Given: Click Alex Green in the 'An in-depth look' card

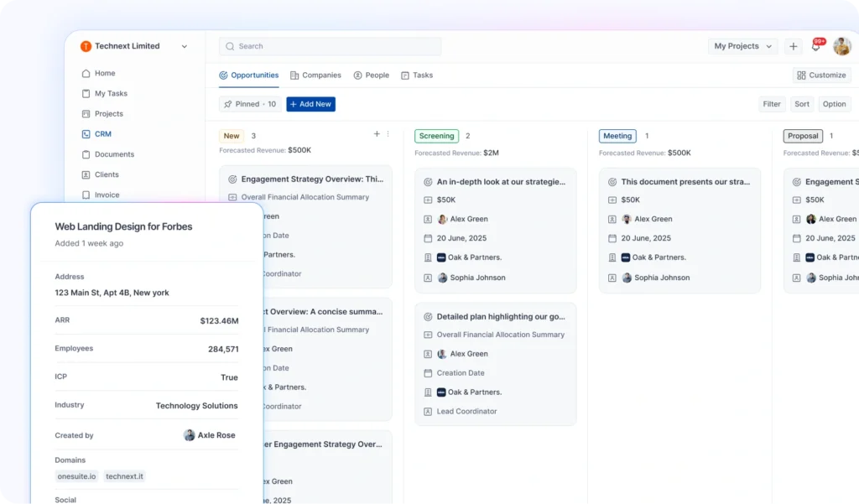Looking at the screenshot, I should click(x=469, y=219).
